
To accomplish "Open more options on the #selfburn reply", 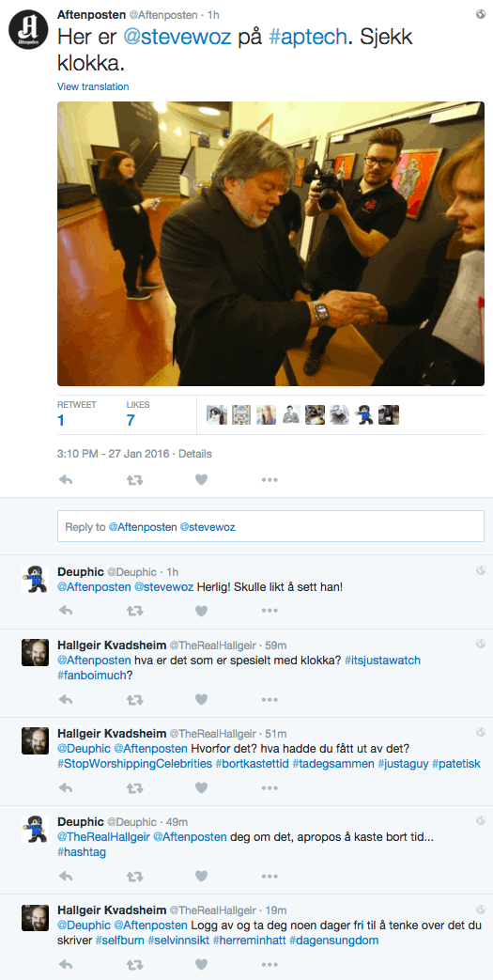I will coord(270,964).
